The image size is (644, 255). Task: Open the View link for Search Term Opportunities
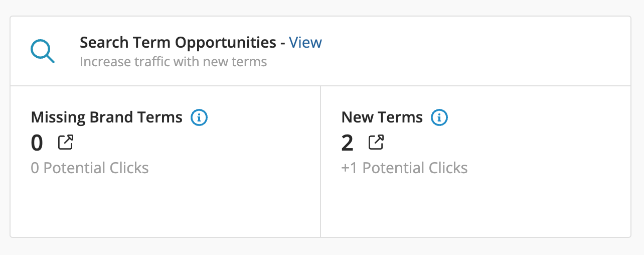(x=305, y=43)
